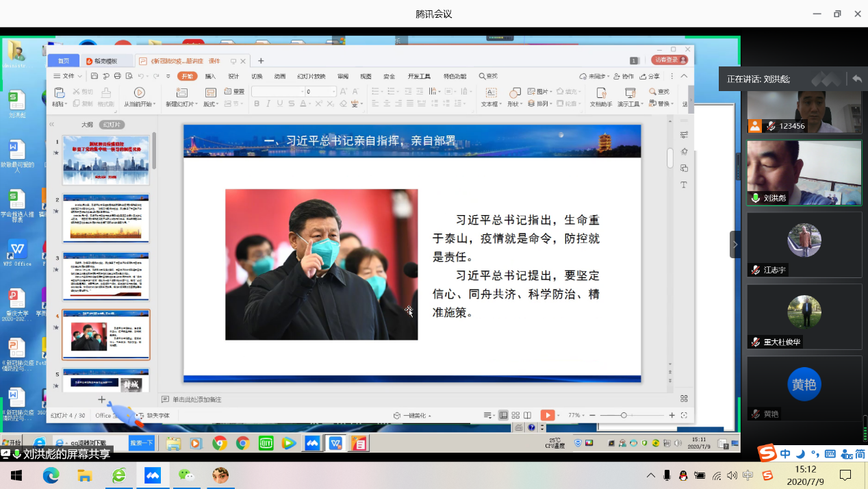Open the 形状 shapes tool
The height and width of the screenshot is (489, 868).
tap(514, 92)
